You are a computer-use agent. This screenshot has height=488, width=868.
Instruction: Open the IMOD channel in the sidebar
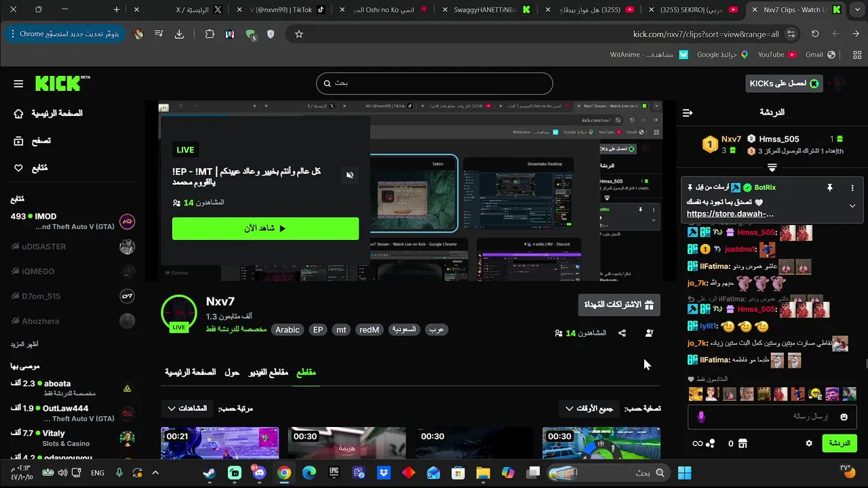pos(73,222)
